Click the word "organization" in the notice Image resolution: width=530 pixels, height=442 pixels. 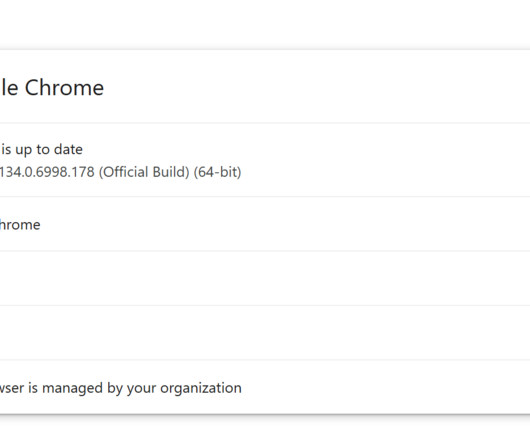[201, 388]
